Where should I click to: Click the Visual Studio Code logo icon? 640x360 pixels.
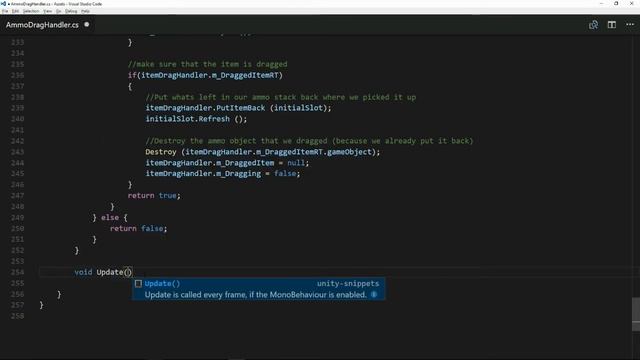3,4
